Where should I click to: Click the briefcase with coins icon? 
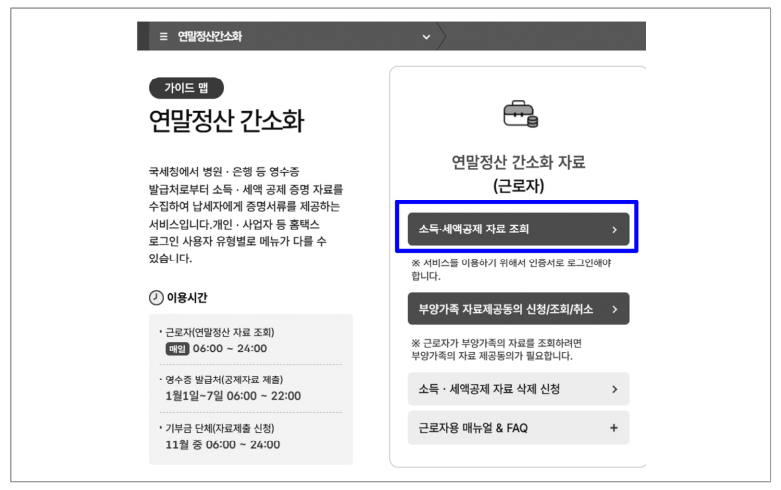click(x=521, y=114)
